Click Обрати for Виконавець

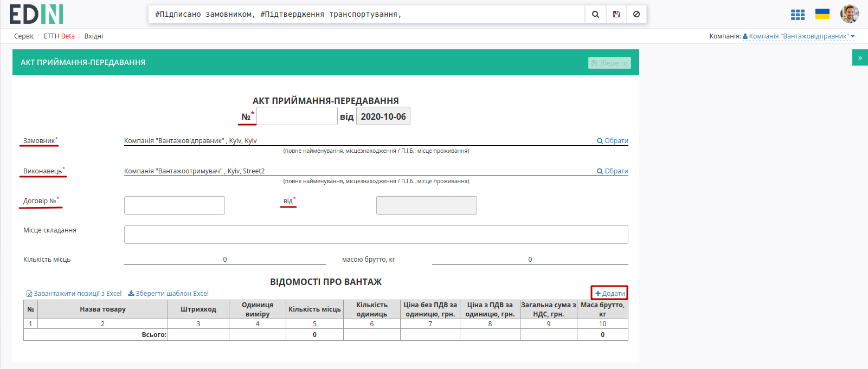pyautogui.click(x=613, y=171)
